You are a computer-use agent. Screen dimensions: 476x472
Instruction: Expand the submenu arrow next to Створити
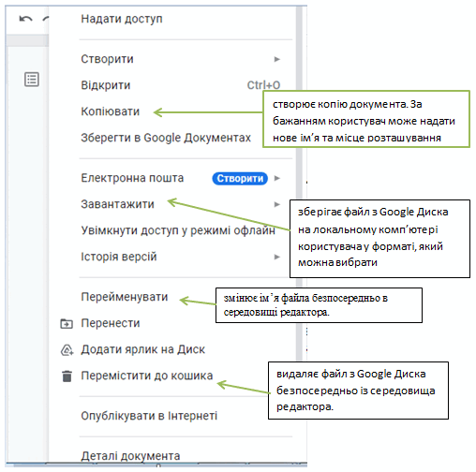[276, 59]
